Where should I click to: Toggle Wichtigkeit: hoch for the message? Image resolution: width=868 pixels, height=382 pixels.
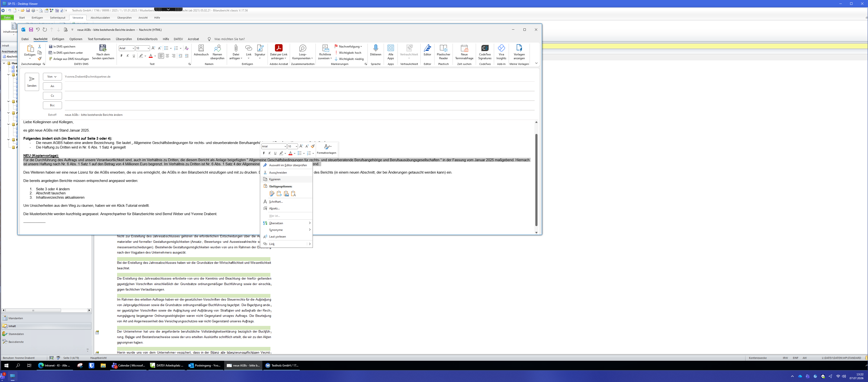(348, 53)
